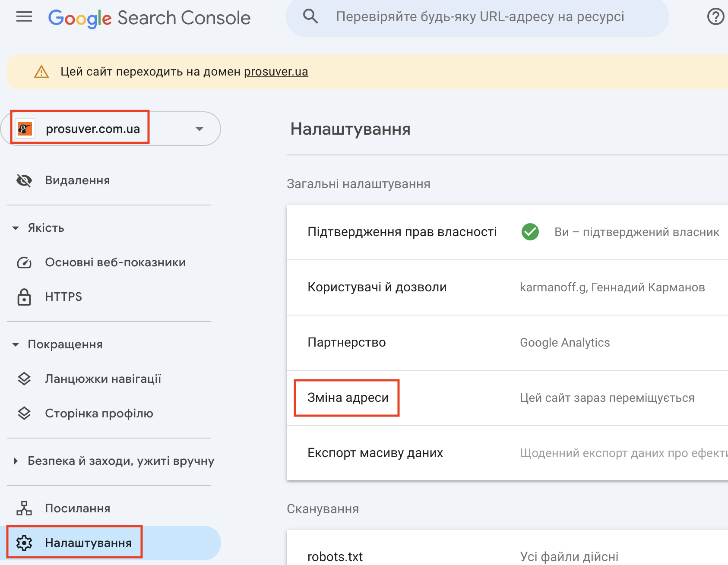
Task: Click the HTTPS lock icon
Action: point(24,297)
